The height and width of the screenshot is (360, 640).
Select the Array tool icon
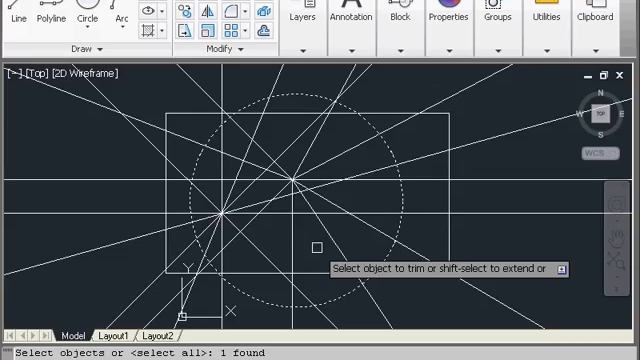click(x=231, y=31)
